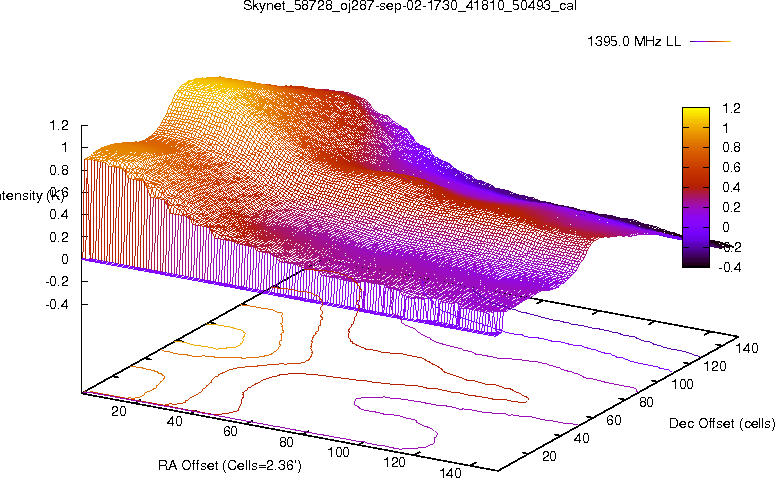Click the intensity axis tick label 0.2
This screenshot has height=478, width=775.
coord(59,237)
